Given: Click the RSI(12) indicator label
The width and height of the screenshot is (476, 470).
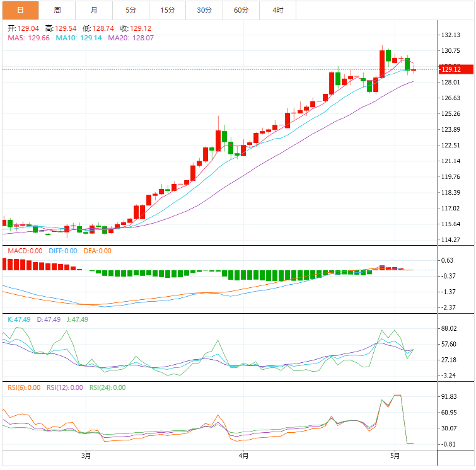Looking at the screenshot, I should click(64, 387).
